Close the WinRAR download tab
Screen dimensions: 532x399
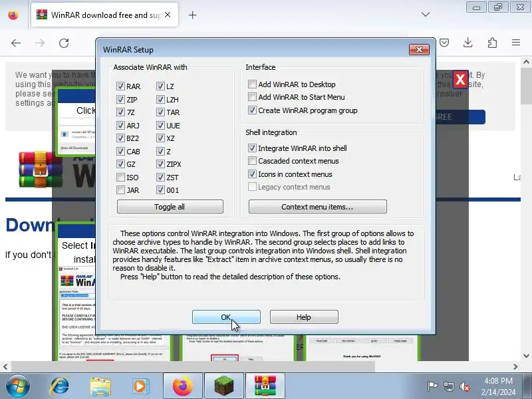point(168,15)
